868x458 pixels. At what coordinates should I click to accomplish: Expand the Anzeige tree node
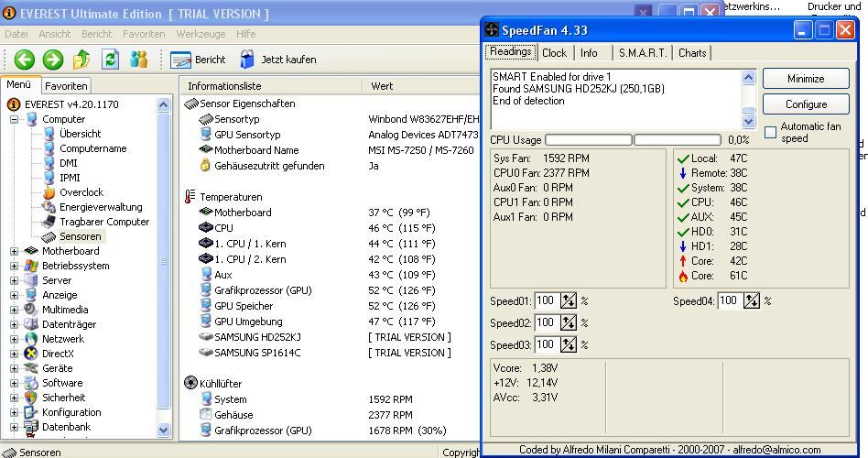14,295
